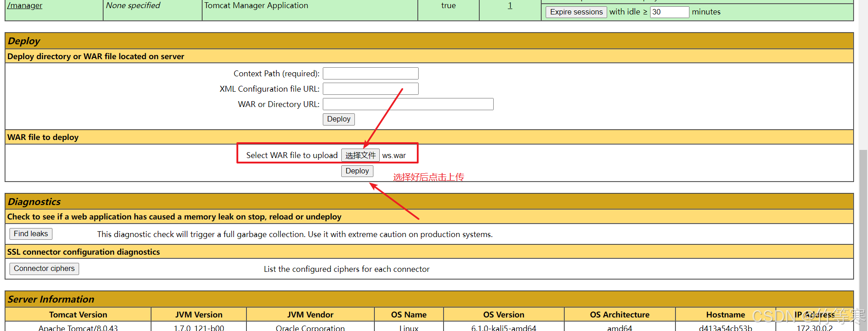Screen dimensions: 868x331
Task: Click the 'Select WAR file to upload' label
Action: (292, 155)
